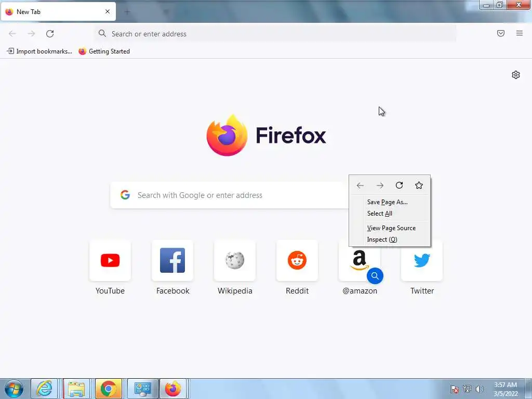Open the Facebook shortcut tile

click(x=172, y=261)
